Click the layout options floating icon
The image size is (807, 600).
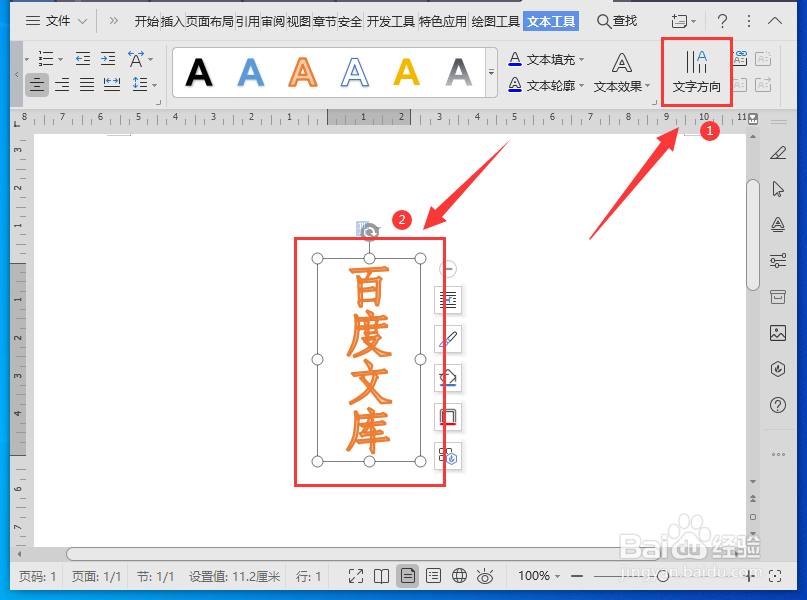coord(448,300)
